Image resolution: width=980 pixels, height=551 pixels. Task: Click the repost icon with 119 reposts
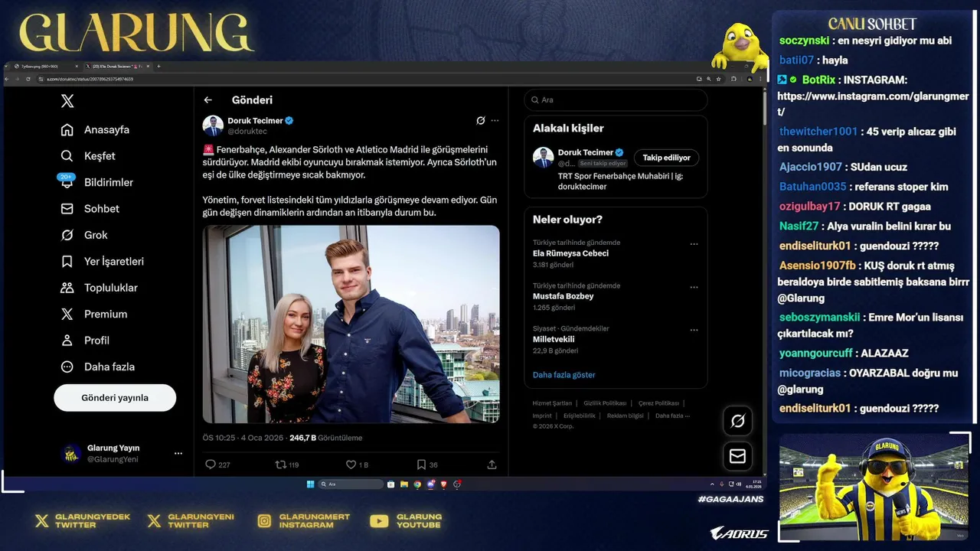tap(281, 465)
